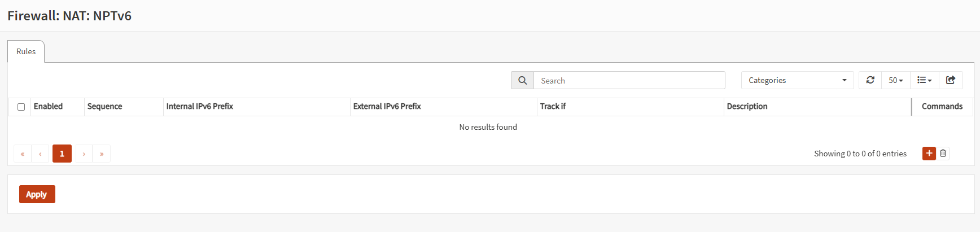The width and height of the screenshot is (980, 232).
Task: Go to the last page of results
Action: point(102,154)
